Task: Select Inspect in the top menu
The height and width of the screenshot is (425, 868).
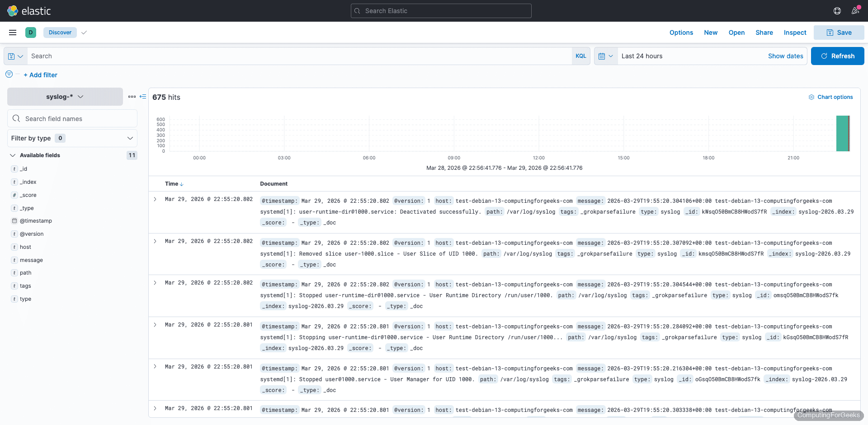Action: [x=795, y=32]
